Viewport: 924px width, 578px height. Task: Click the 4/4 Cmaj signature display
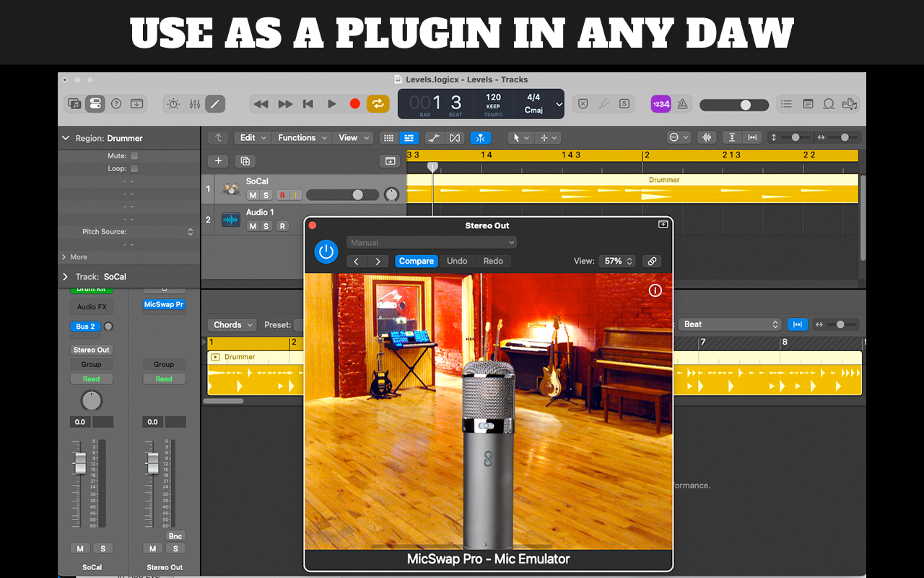click(x=533, y=104)
